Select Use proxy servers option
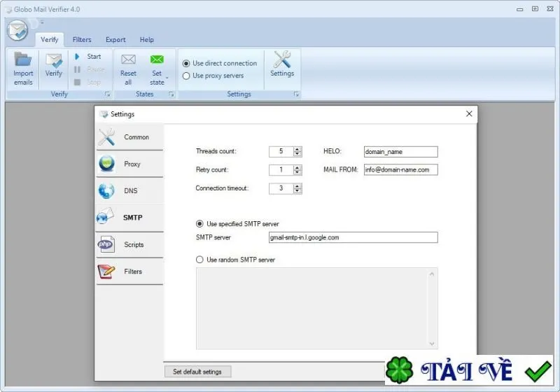Screen dimensions: 560x392 point(186,76)
